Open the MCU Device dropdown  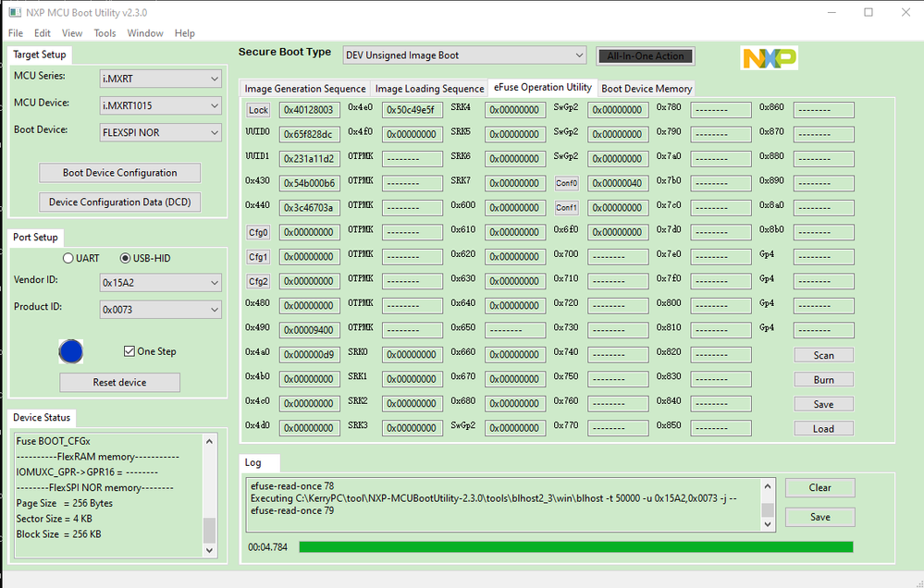pyautogui.click(x=160, y=105)
